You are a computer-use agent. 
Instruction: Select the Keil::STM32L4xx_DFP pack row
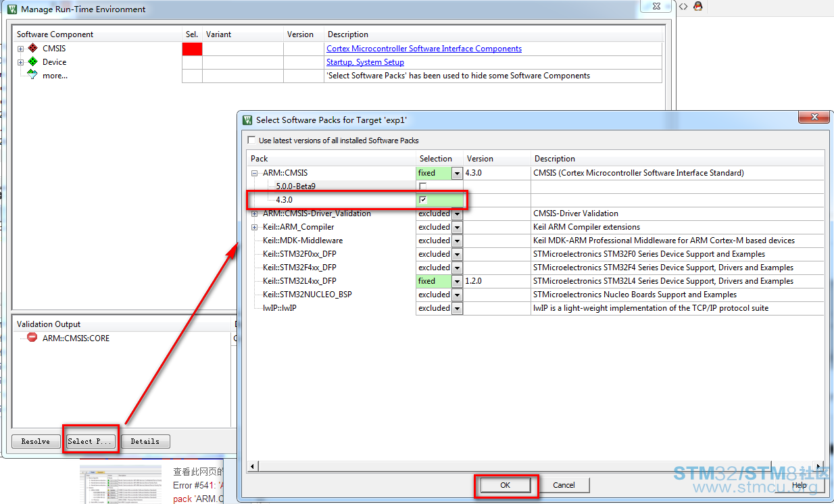(x=299, y=281)
